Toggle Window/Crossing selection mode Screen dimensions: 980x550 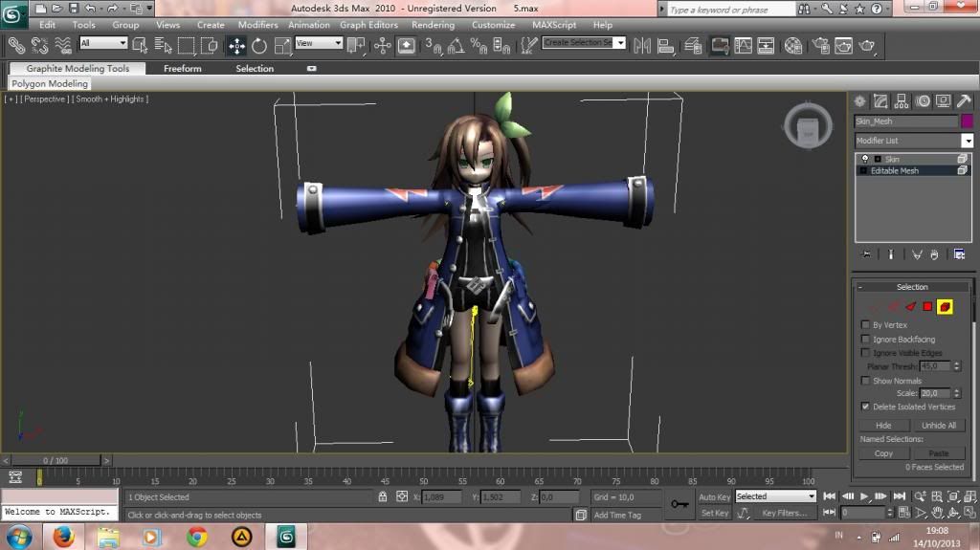tap(209, 46)
